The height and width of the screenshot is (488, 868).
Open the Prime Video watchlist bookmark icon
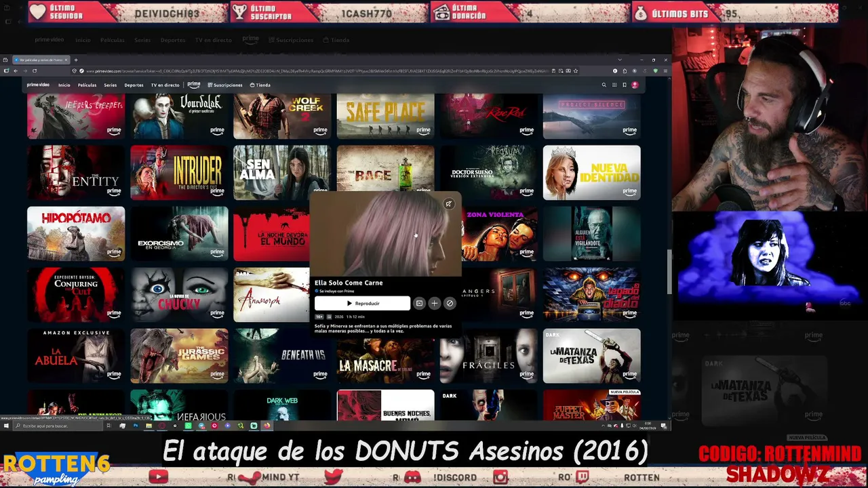click(625, 85)
